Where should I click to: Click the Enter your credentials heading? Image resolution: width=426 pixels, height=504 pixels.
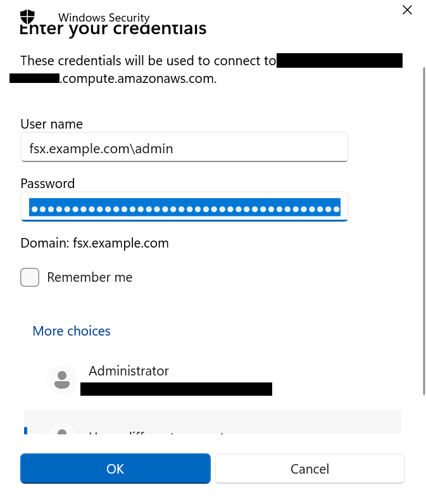click(x=114, y=30)
